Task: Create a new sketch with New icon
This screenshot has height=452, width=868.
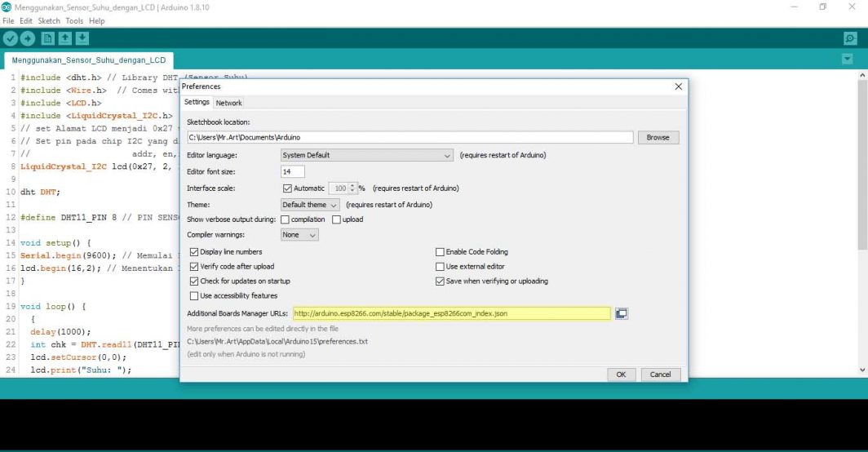Action: click(47, 38)
